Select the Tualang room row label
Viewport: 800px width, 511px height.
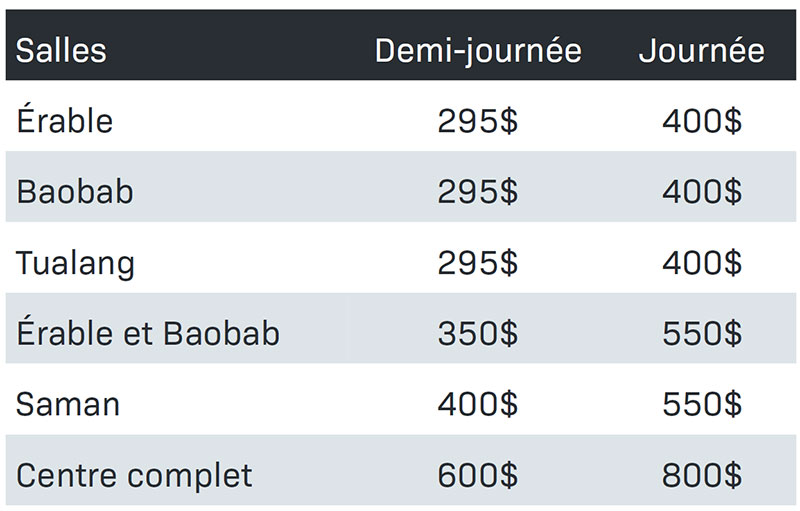coord(76,264)
